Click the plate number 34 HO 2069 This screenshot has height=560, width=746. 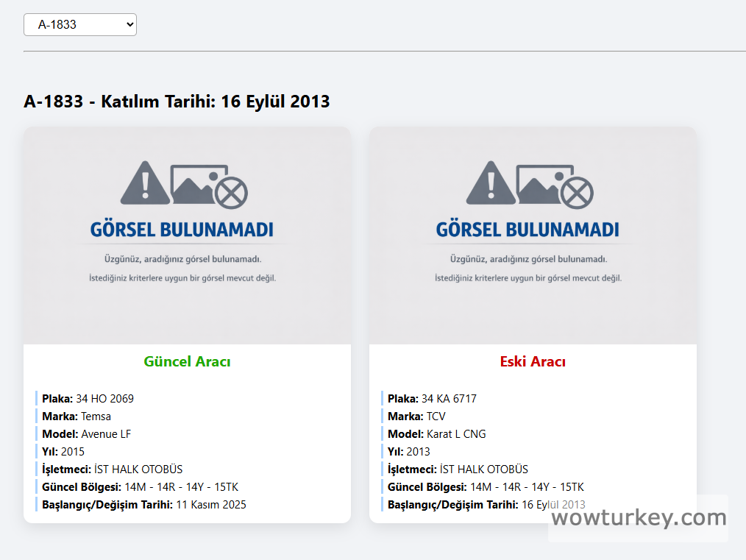[x=104, y=398]
